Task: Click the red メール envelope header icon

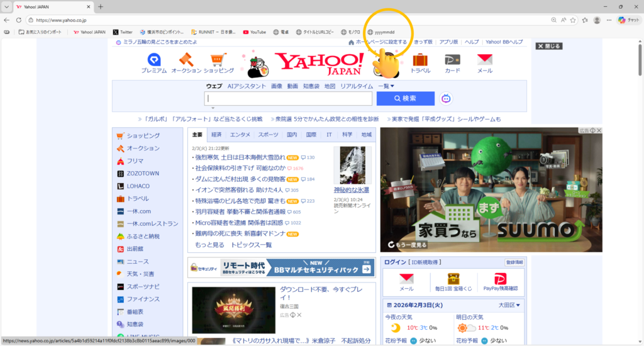Action: tap(484, 60)
